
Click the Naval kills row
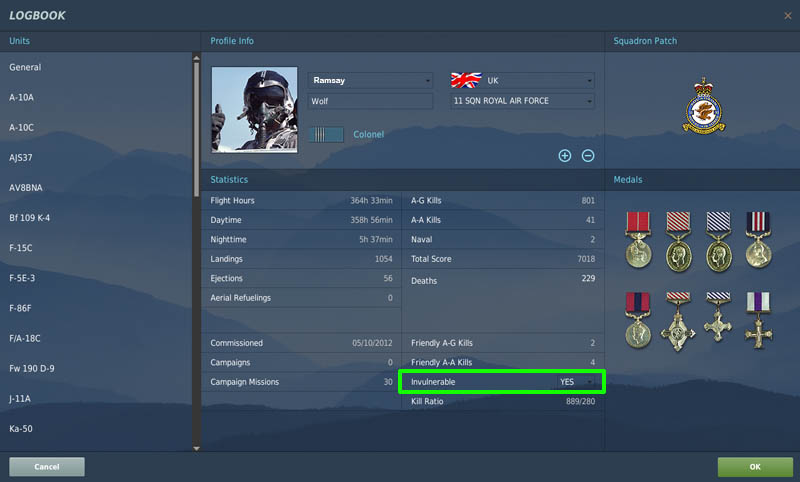[x=503, y=239]
